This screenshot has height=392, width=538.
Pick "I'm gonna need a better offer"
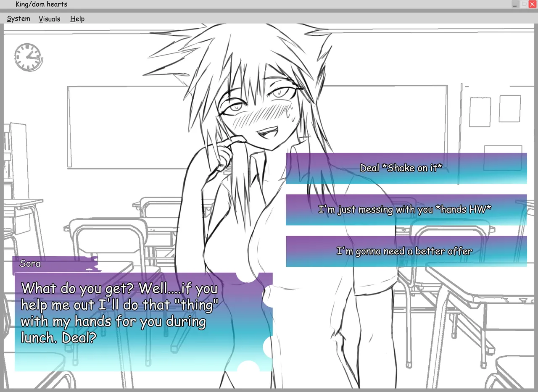point(406,251)
